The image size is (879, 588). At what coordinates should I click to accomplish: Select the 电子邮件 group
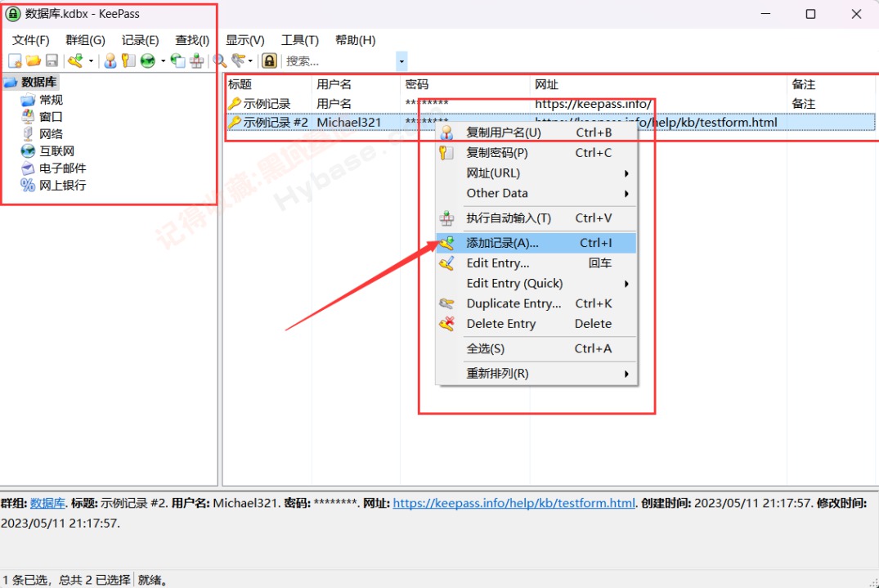[x=63, y=168]
